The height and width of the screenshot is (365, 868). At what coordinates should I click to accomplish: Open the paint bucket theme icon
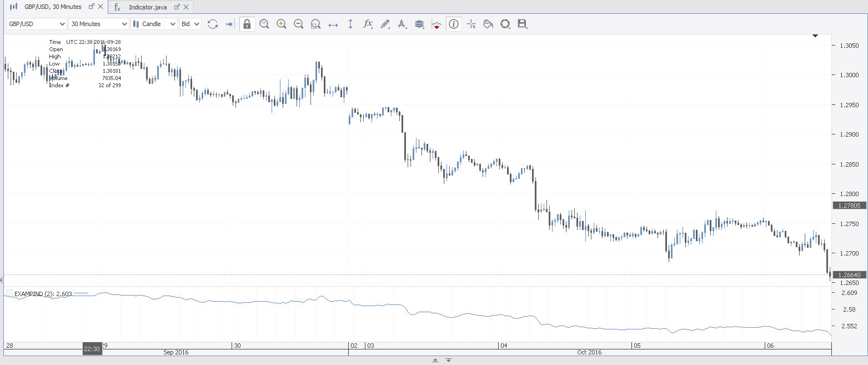(488, 24)
